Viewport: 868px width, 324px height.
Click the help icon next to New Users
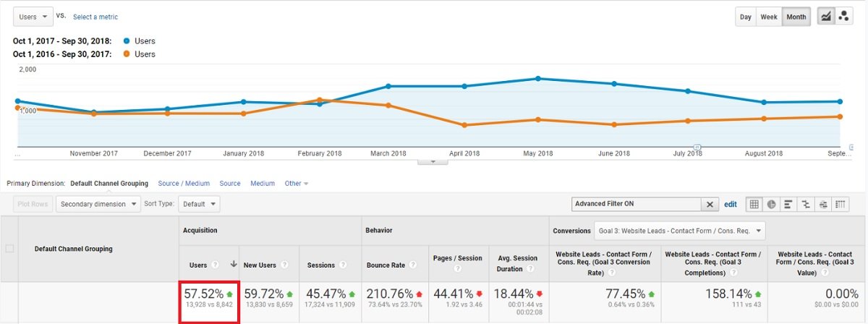(x=284, y=265)
